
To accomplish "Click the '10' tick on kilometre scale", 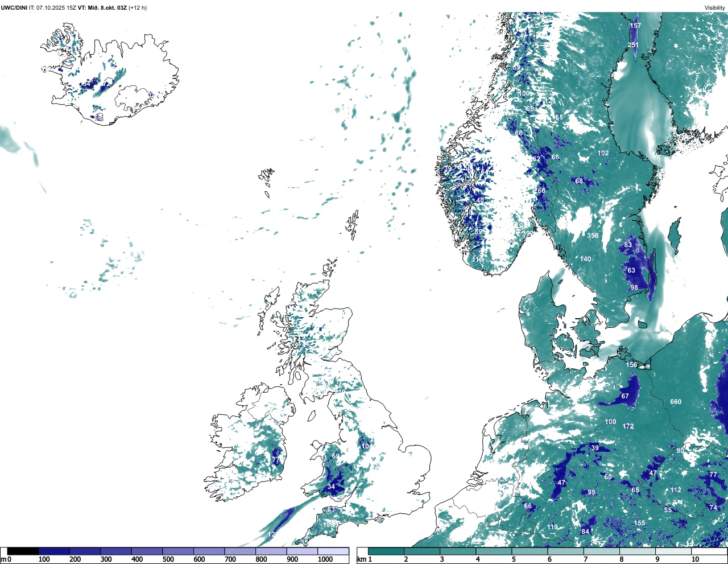I will coord(695,559).
